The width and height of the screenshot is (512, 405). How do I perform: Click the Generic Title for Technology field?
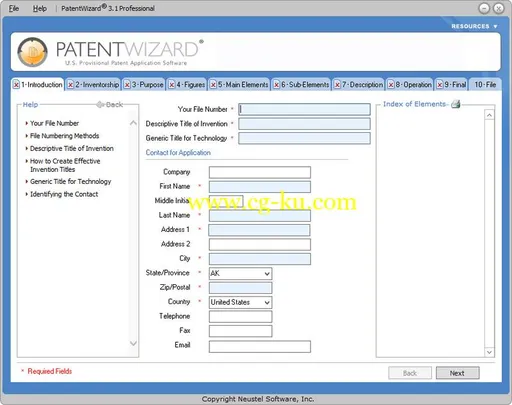point(304,138)
